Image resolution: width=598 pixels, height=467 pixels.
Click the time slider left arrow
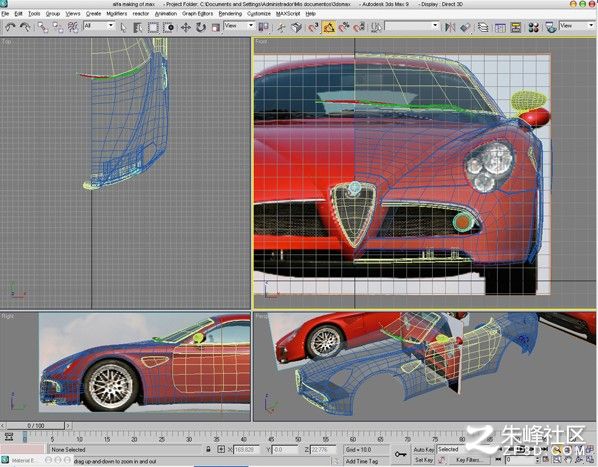tap(3, 425)
